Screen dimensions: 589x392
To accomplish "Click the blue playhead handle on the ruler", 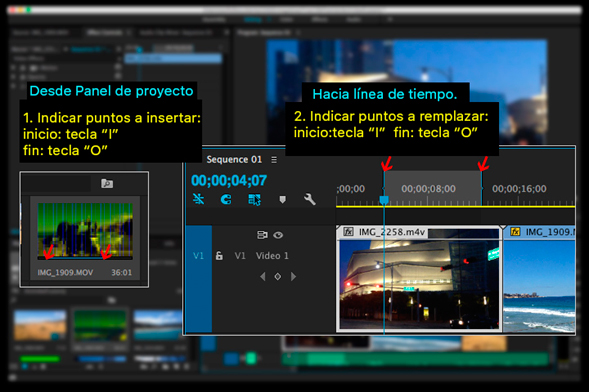I will tap(384, 200).
